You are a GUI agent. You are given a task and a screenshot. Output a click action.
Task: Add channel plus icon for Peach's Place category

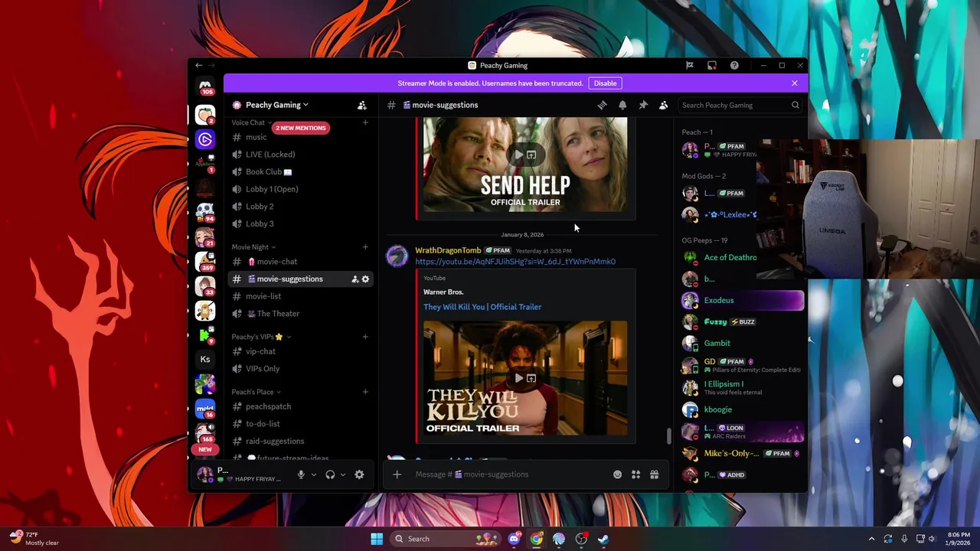365,392
